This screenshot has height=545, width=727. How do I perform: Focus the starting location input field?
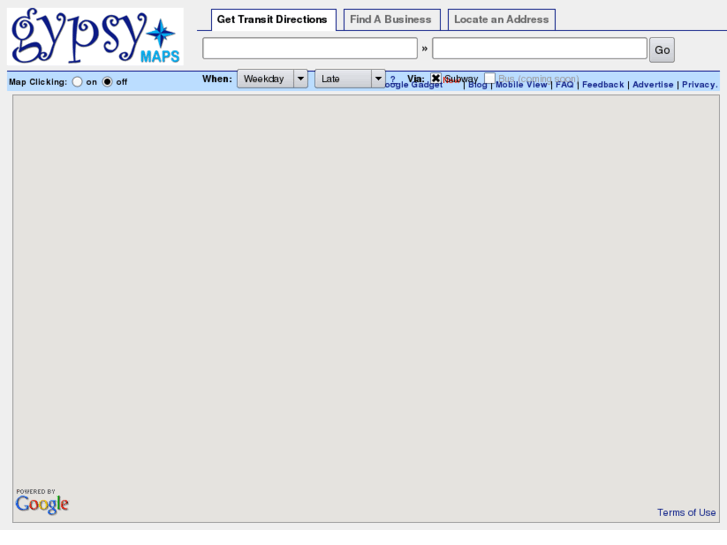coord(310,48)
